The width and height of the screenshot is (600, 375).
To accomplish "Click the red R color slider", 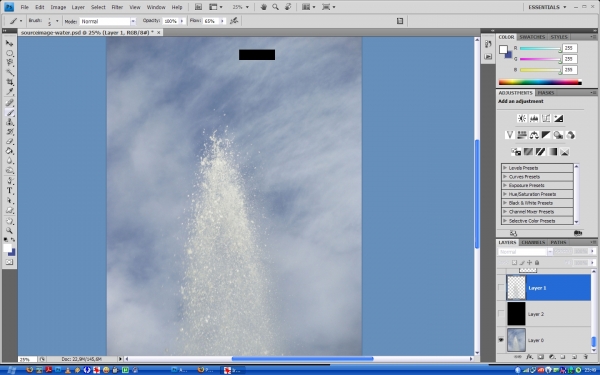I will (540, 48).
